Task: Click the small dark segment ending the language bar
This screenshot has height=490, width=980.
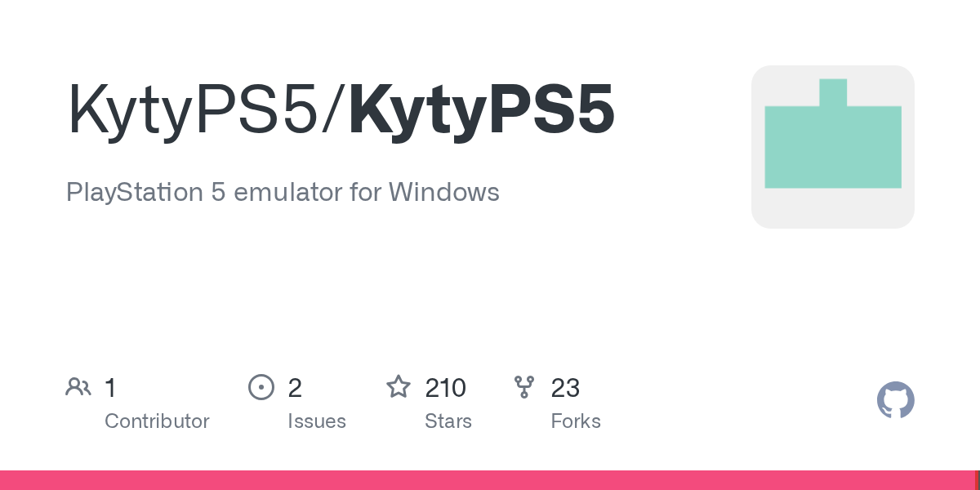Action: 978,480
